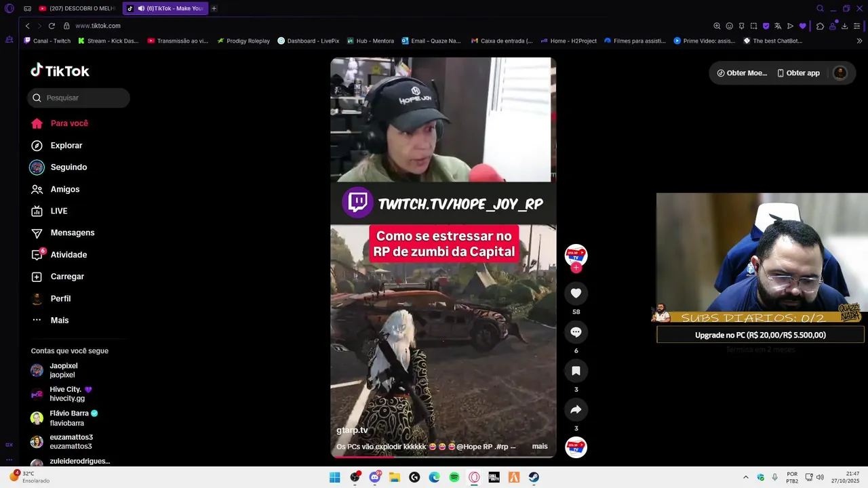The image size is (868, 488).
Task: Expand caption with the mais link
Action: click(540, 447)
